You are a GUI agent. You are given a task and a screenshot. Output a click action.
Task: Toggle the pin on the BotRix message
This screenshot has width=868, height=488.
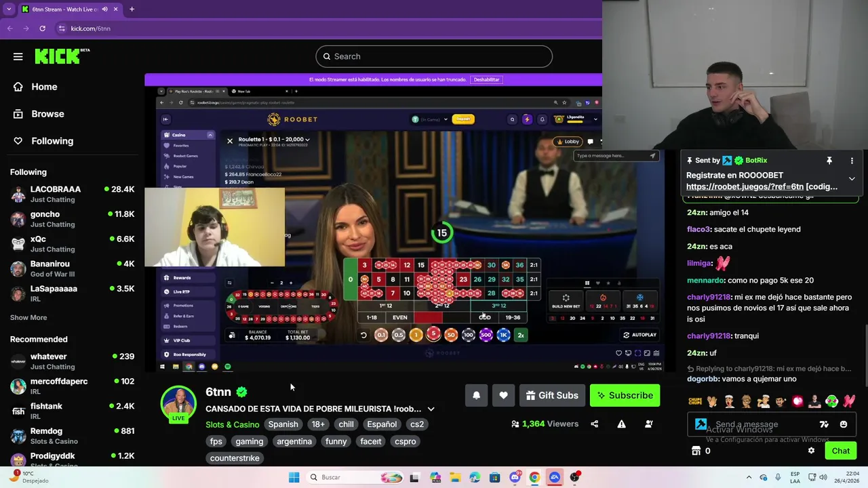click(x=829, y=161)
